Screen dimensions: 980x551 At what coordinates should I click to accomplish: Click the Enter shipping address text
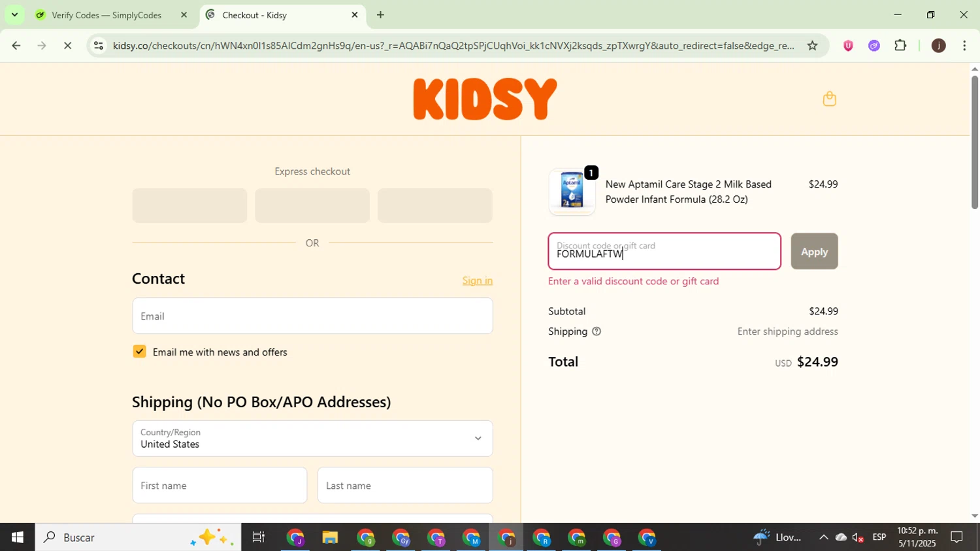(x=787, y=331)
